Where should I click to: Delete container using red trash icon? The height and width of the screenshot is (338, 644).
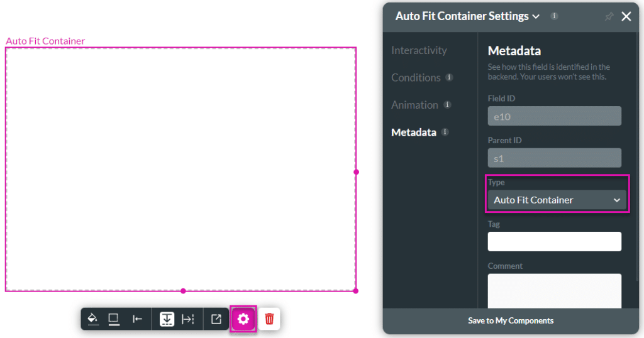click(x=269, y=319)
